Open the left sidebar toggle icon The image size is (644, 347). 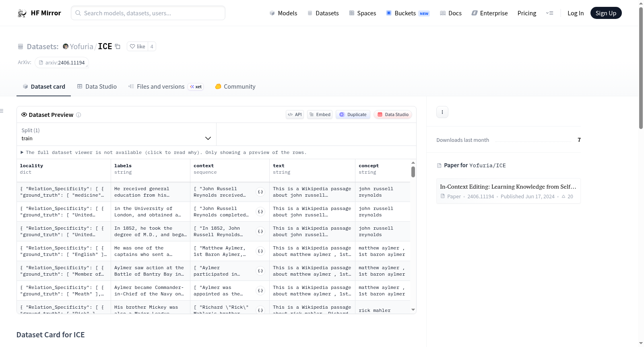2,111
